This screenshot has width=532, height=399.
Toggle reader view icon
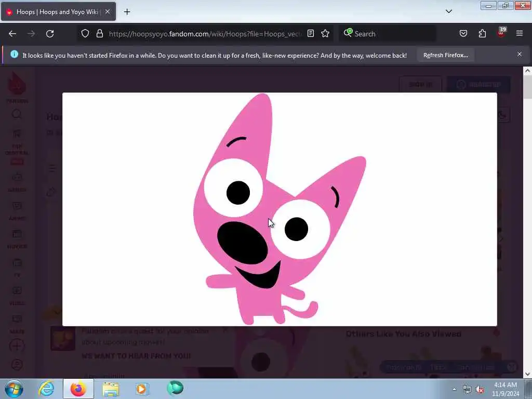coord(311,33)
